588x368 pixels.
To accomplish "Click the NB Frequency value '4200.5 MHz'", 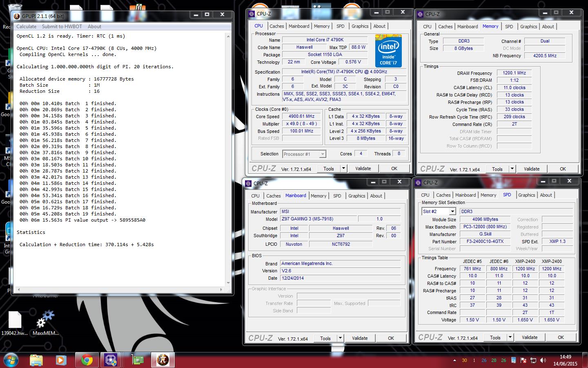I will coord(545,56).
